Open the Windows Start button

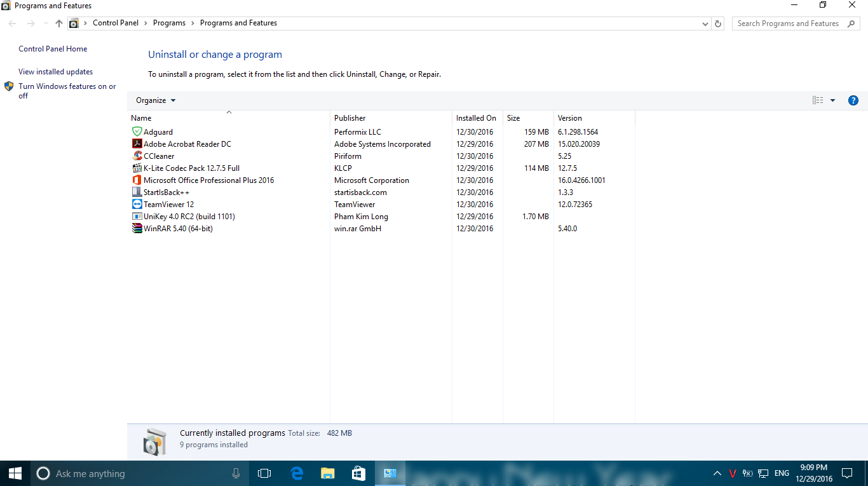coord(15,473)
